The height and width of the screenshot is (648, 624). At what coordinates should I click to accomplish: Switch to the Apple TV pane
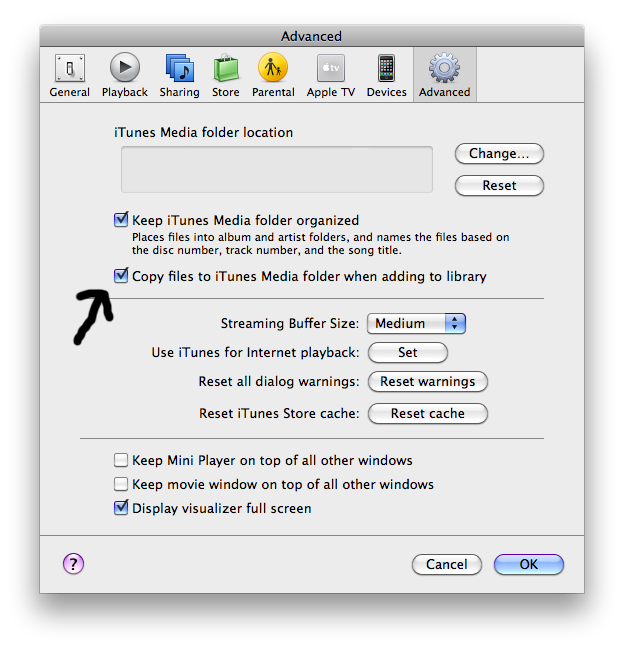[x=331, y=75]
